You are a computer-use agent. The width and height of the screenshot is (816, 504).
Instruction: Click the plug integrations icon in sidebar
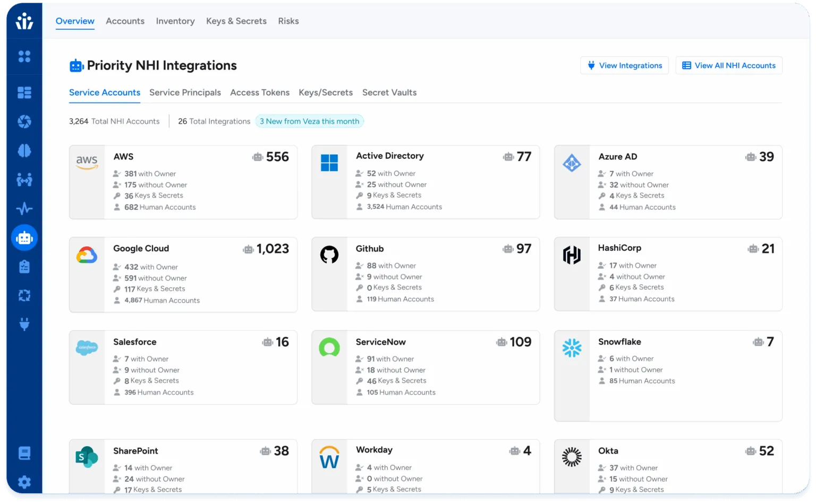click(24, 324)
